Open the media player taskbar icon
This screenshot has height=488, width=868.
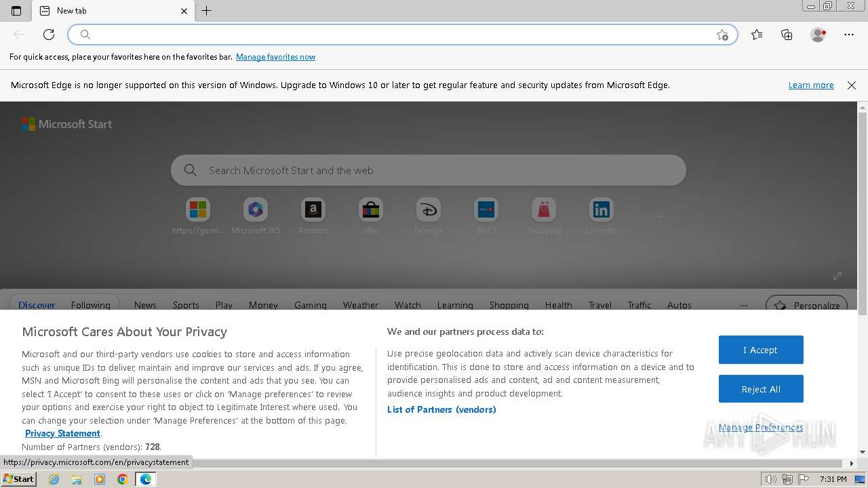[100, 479]
